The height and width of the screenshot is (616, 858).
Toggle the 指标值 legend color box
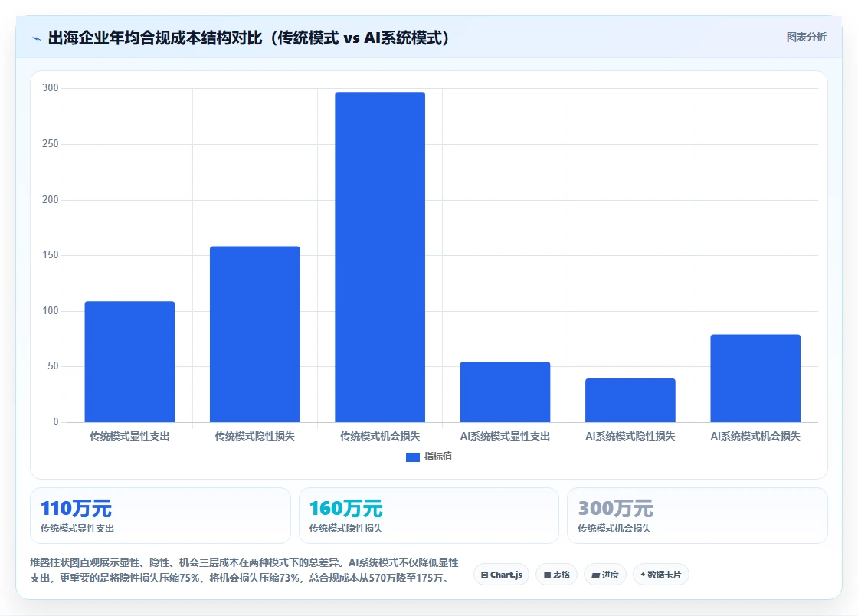pos(413,457)
